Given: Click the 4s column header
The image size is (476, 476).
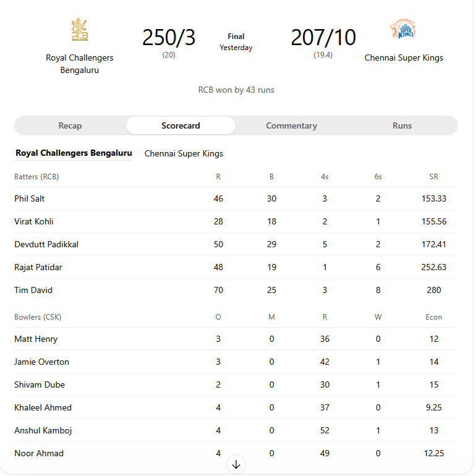Looking at the screenshot, I should click(325, 177).
